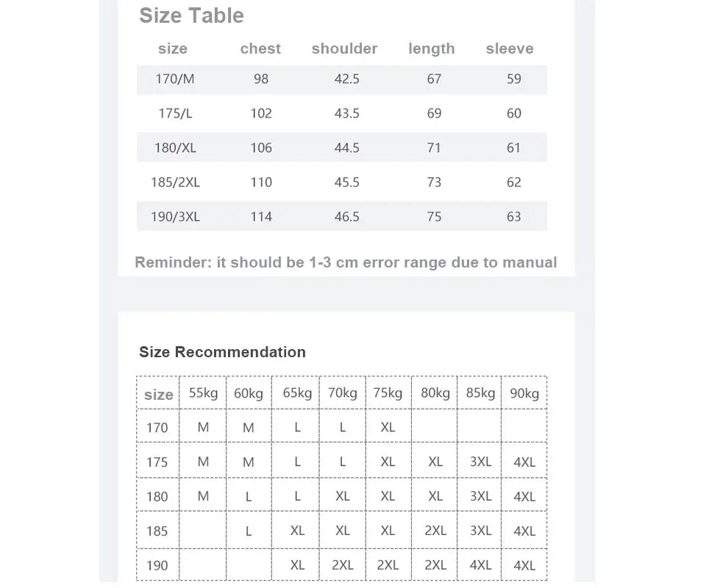Click the 90kg column header
Screen dimensions: 706x588
[x=524, y=393]
